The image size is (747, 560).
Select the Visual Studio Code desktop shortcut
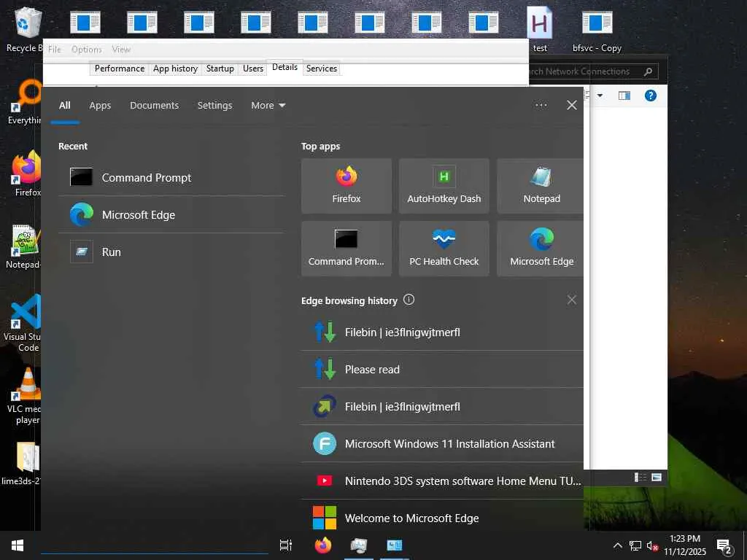[23, 323]
